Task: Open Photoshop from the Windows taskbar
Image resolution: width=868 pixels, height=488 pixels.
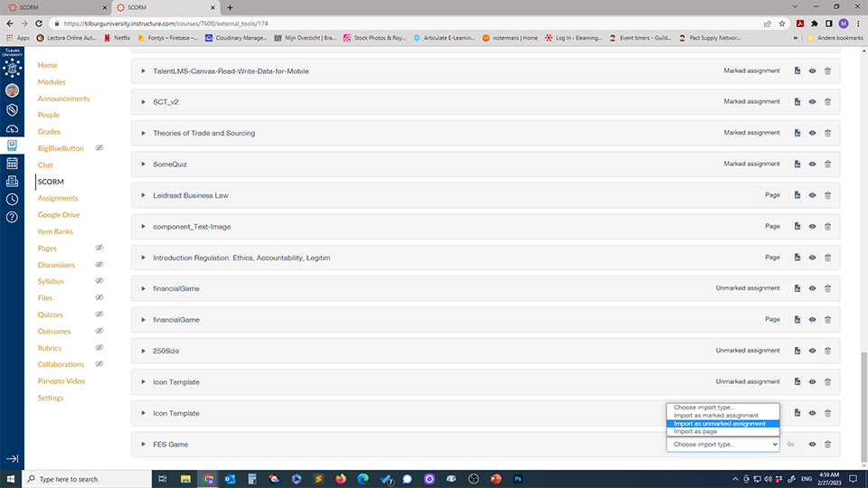Action: pyautogui.click(x=518, y=479)
